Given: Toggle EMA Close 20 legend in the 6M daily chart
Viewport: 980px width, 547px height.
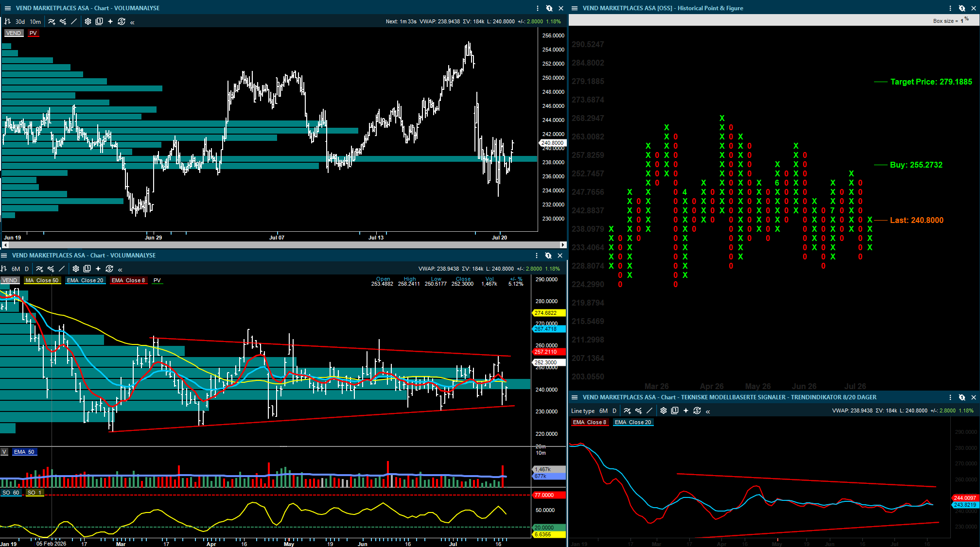Looking at the screenshot, I should 85,280.
